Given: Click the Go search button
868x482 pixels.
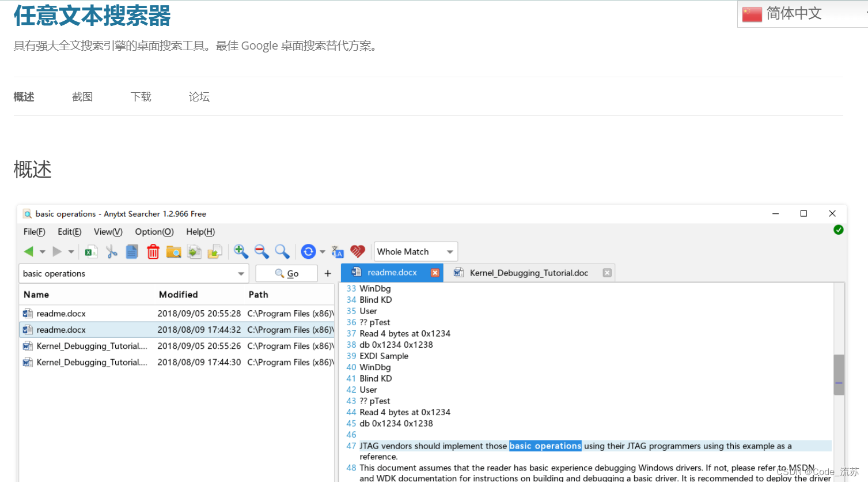Looking at the screenshot, I should pos(287,273).
